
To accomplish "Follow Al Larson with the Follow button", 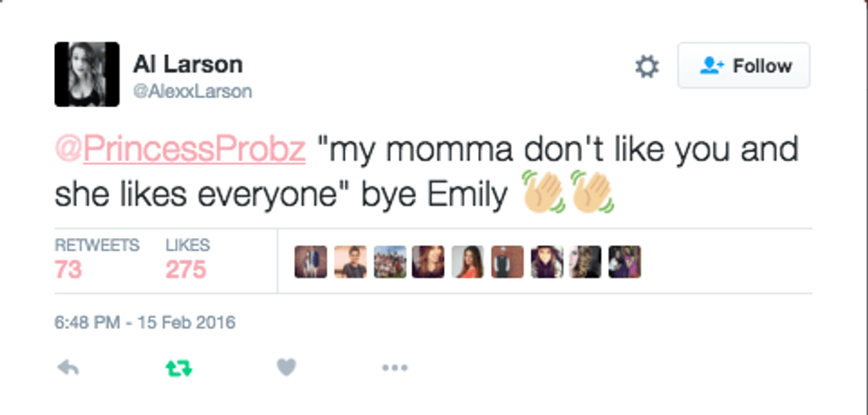I will click(x=744, y=66).
